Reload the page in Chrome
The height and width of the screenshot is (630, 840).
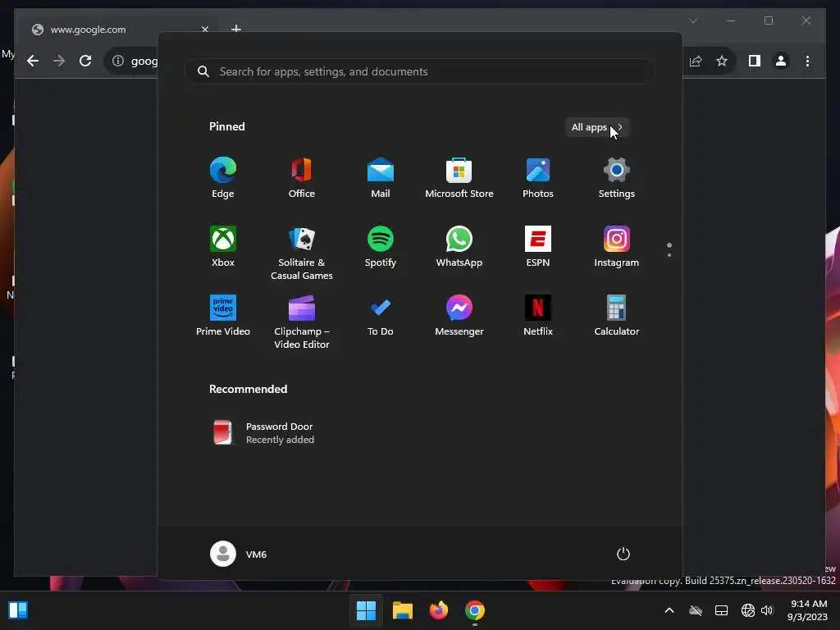coord(85,61)
